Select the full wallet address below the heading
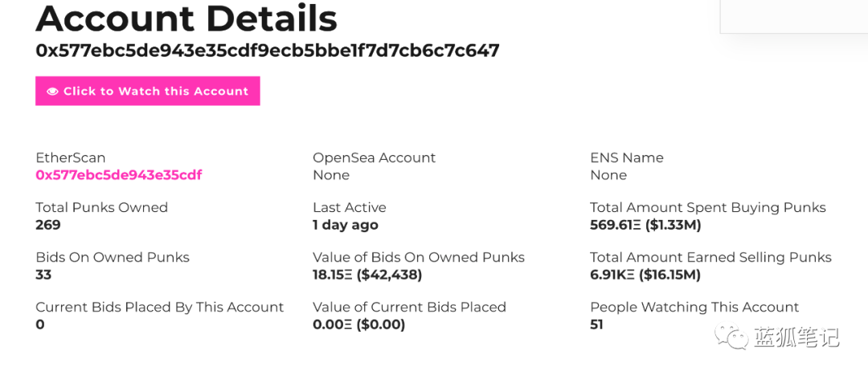This screenshot has height=375, width=868. click(x=268, y=51)
